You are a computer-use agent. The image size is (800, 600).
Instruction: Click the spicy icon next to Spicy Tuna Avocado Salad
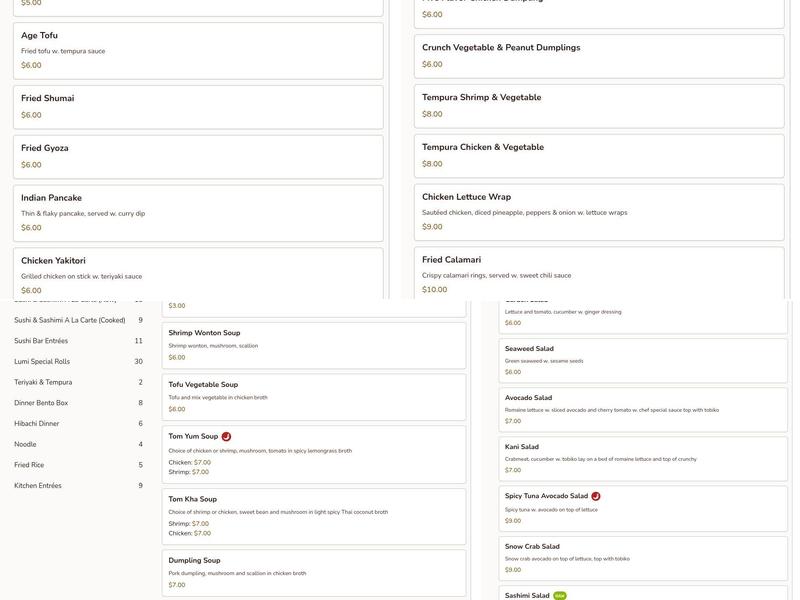coord(596,496)
